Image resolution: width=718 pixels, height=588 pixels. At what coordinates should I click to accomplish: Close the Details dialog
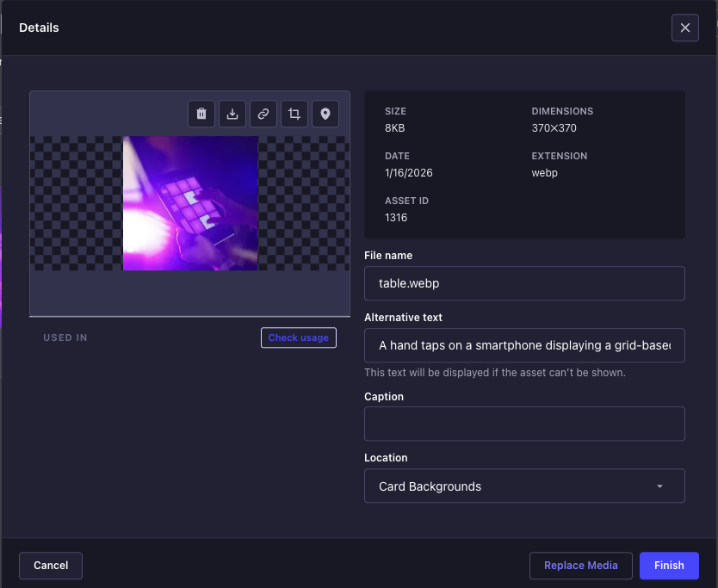coord(685,28)
